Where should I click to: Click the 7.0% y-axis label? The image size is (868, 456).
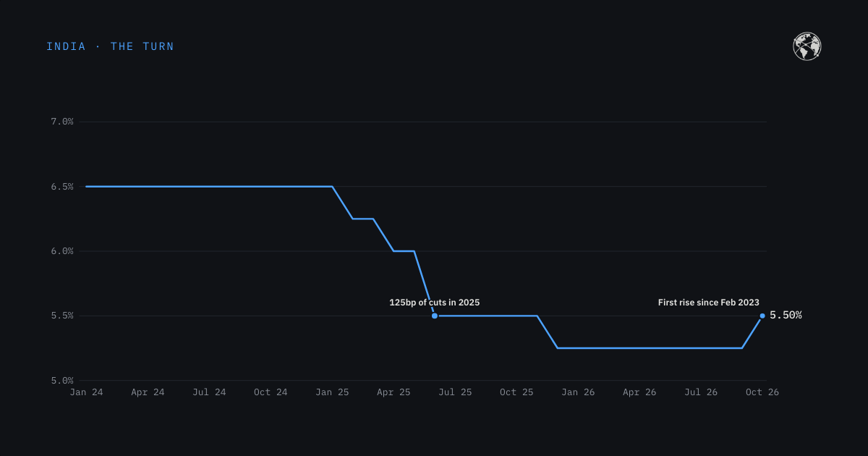coord(62,122)
